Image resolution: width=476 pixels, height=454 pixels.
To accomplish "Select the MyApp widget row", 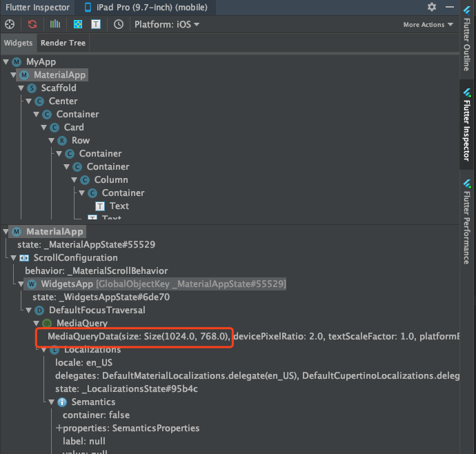I will tap(41, 62).
